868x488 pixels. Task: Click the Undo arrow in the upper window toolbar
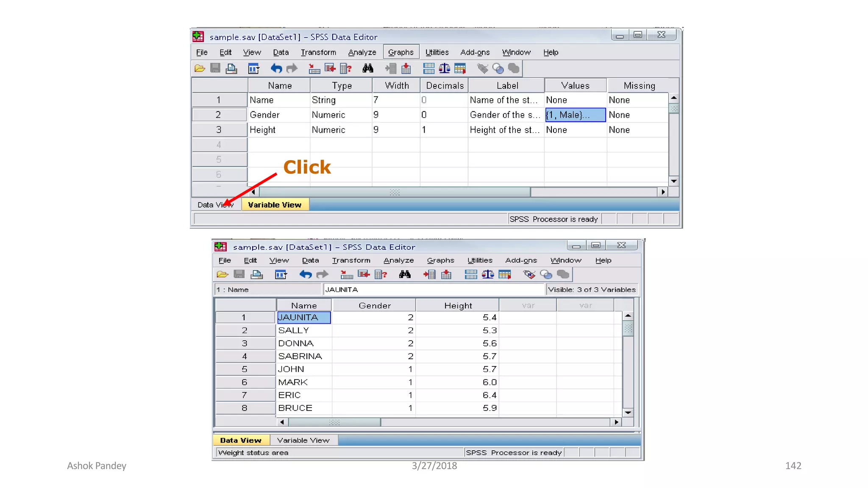pos(276,68)
